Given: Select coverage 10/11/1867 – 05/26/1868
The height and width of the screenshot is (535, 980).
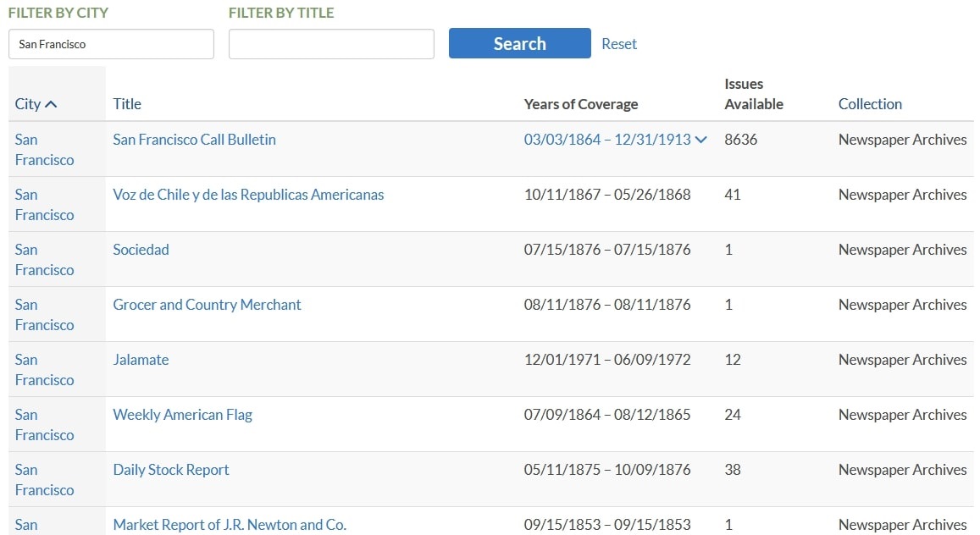Looking at the screenshot, I should 607,195.
